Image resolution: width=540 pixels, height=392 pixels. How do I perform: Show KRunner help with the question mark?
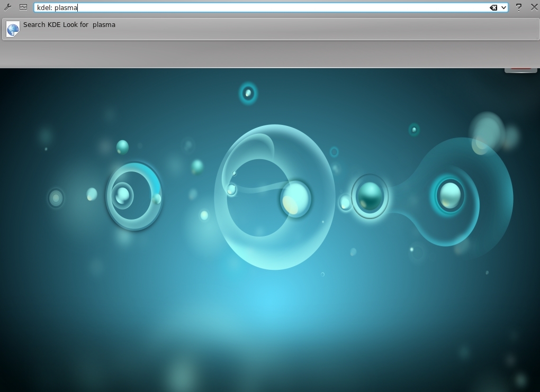tap(519, 7)
